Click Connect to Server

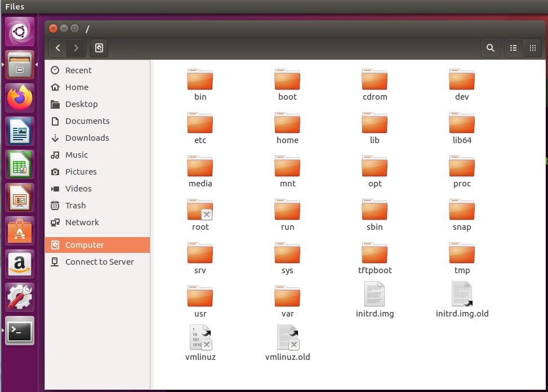97,262
